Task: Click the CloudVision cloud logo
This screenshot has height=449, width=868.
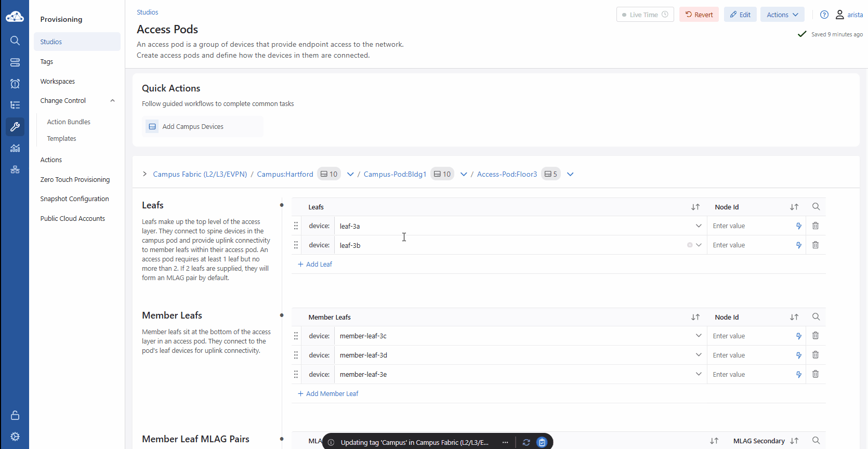Action: 15,17
